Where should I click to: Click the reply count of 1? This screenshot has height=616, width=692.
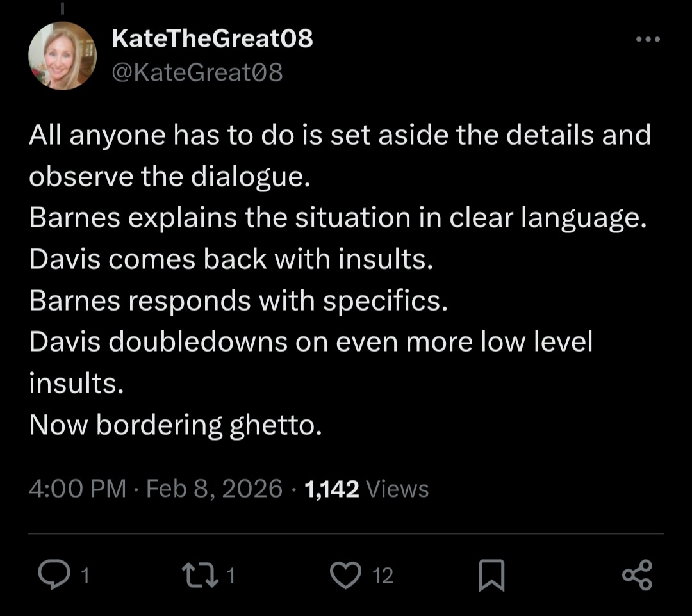click(85, 576)
